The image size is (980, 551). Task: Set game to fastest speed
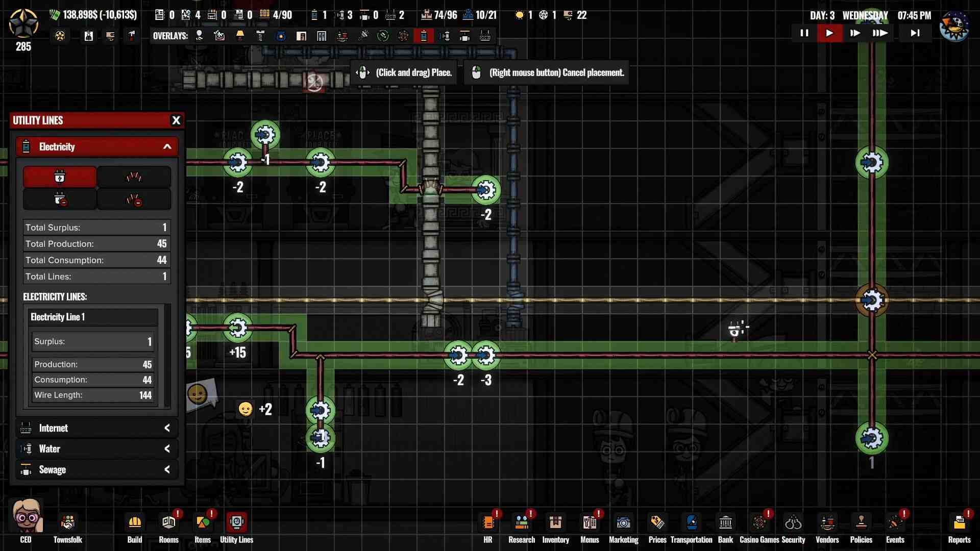pyautogui.click(x=880, y=33)
